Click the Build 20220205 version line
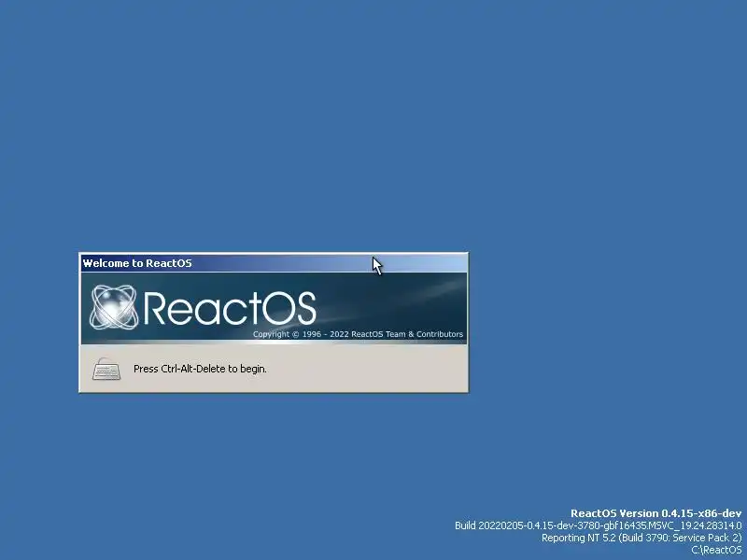747x560 pixels. 599,525
